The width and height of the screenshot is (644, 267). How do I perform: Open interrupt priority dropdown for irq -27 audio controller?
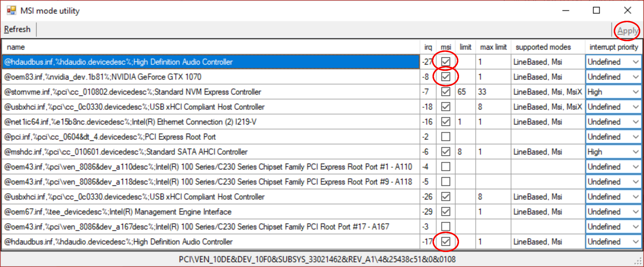click(x=613, y=62)
